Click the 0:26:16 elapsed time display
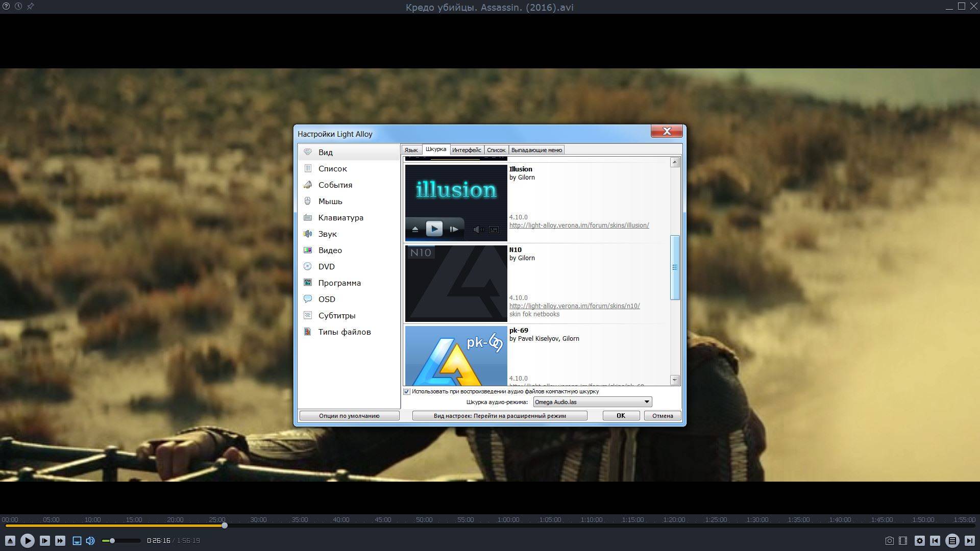Viewport: 980px width, 551px height. (158, 541)
